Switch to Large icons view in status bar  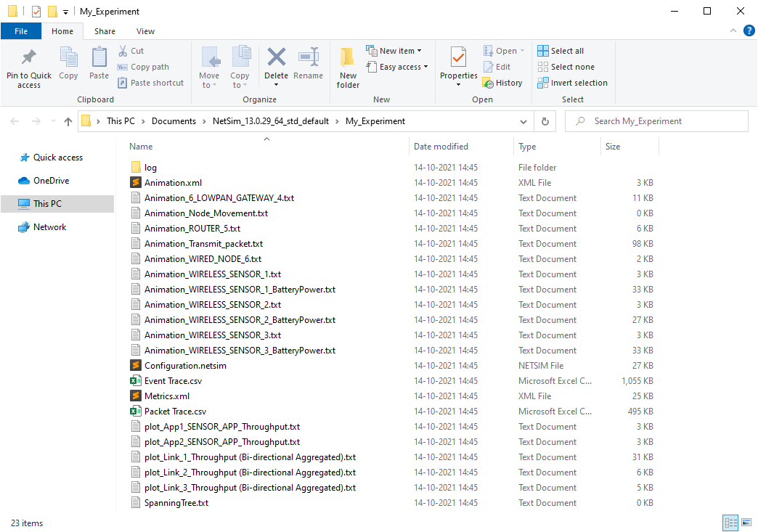pos(746,523)
